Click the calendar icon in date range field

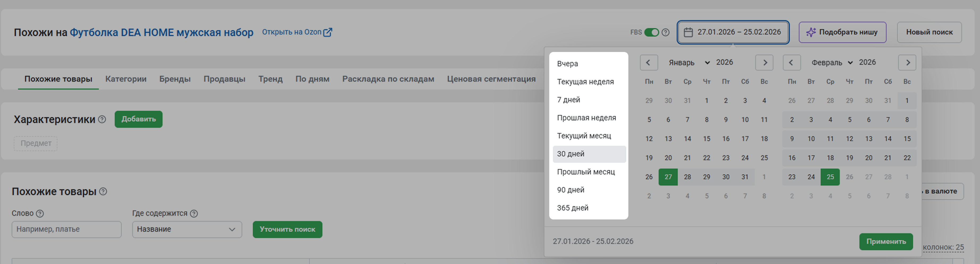[x=688, y=32]
